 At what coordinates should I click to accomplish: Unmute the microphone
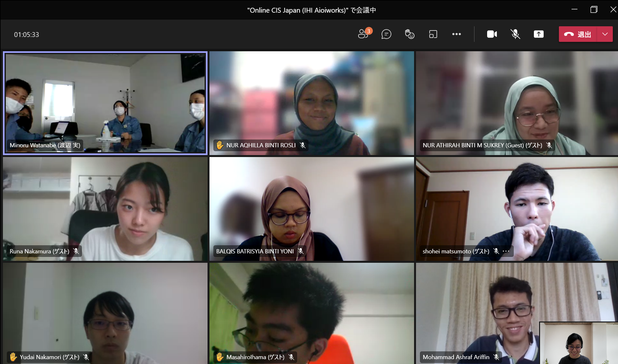[x=515, y=34]
